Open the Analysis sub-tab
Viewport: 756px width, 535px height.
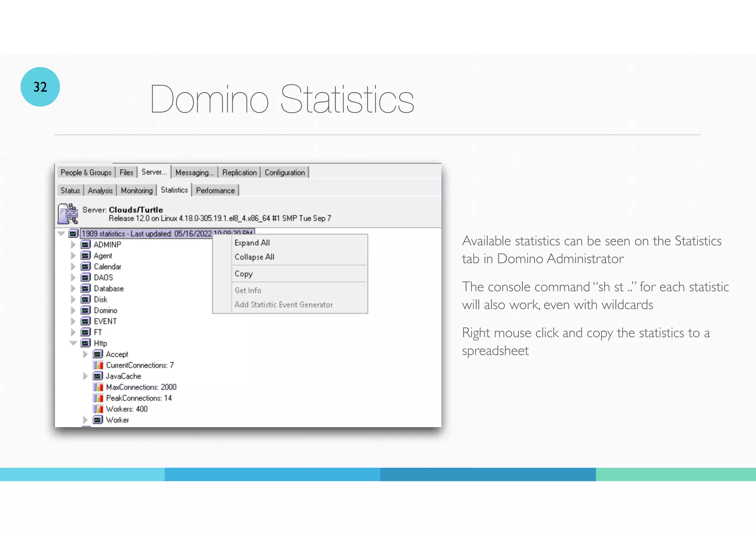click(100, 191)
